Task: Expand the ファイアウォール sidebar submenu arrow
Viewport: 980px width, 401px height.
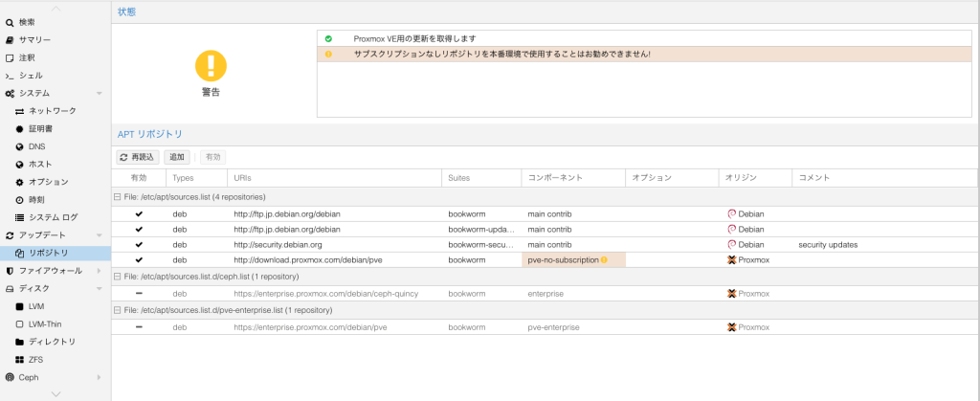Action: pos(99,271)
